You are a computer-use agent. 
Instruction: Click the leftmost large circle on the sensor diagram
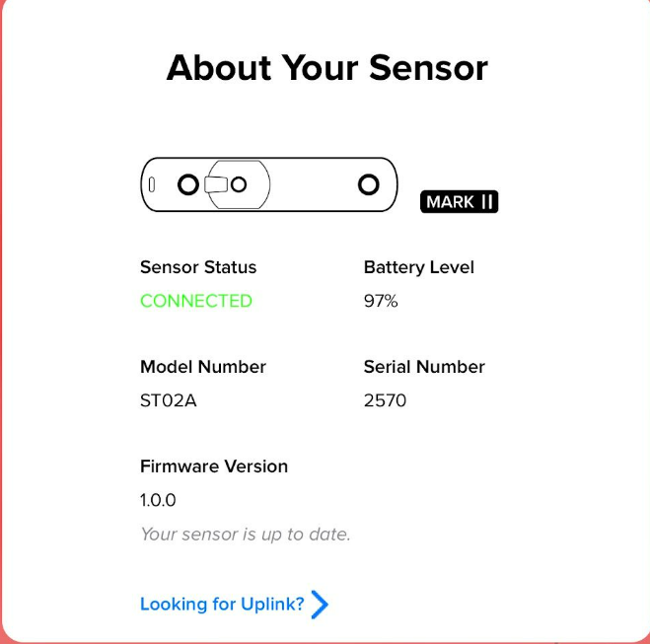coord(188,184)
